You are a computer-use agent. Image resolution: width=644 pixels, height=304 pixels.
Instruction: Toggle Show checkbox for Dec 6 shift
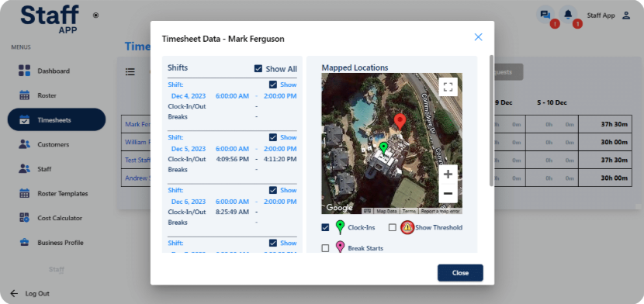[273, 190]
